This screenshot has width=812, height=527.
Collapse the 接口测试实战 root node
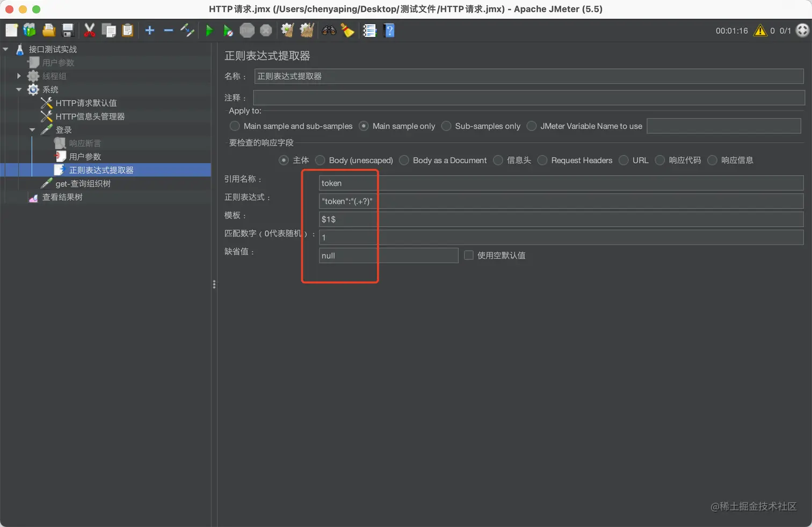pyautogui.click(x=6, y=49)
